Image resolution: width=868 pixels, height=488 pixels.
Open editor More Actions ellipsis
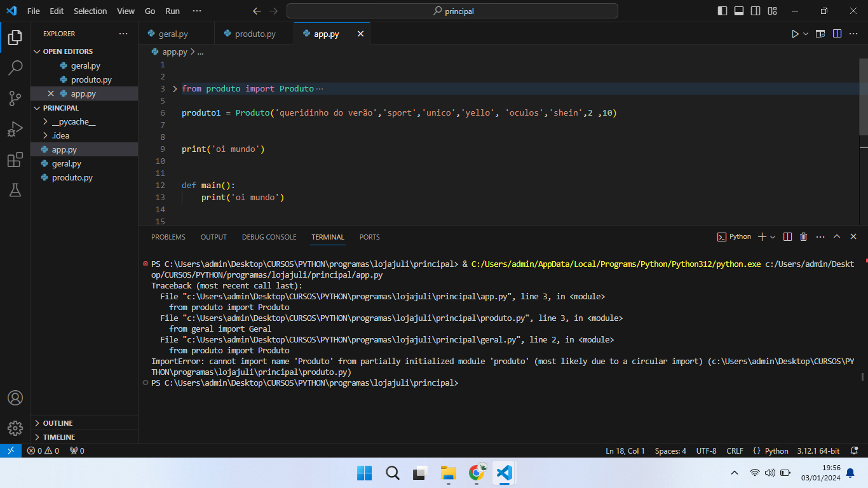tap(853, 34)
